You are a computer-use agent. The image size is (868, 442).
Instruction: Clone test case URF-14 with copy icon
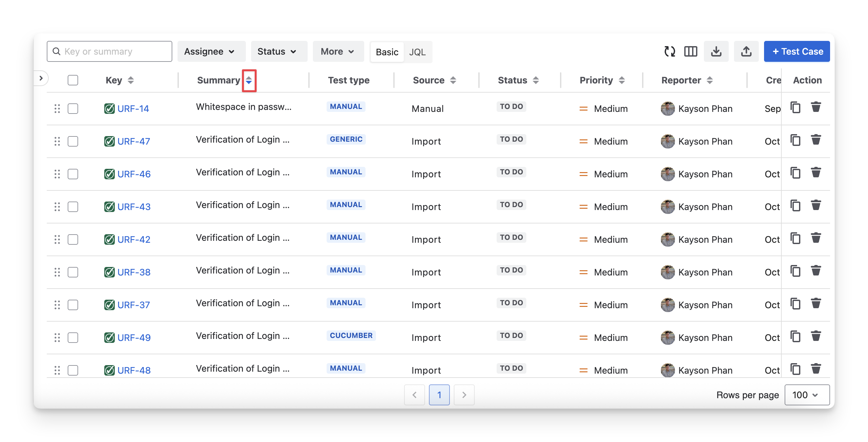pos(795,108)
